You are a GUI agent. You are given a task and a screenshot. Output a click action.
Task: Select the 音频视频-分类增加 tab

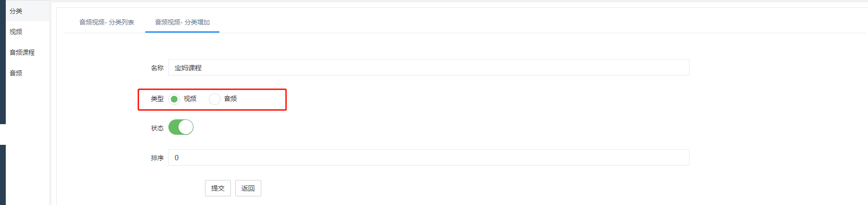(x=182, y=22)
